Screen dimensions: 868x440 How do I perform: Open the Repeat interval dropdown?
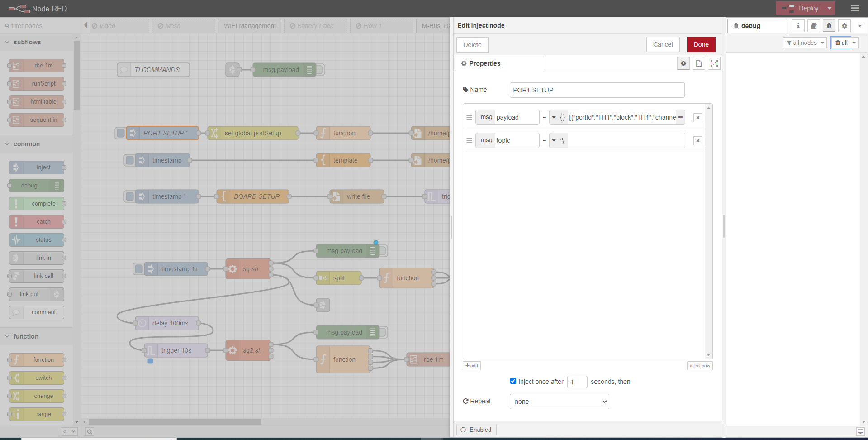click(559, 402)
